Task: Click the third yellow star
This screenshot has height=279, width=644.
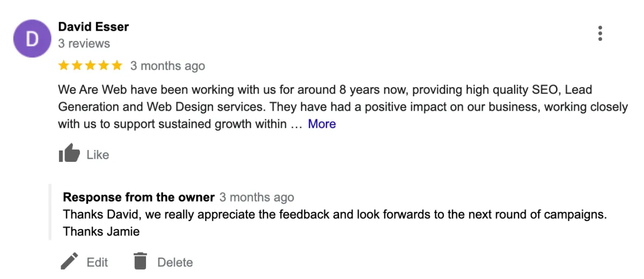Action: pos(90,66)
